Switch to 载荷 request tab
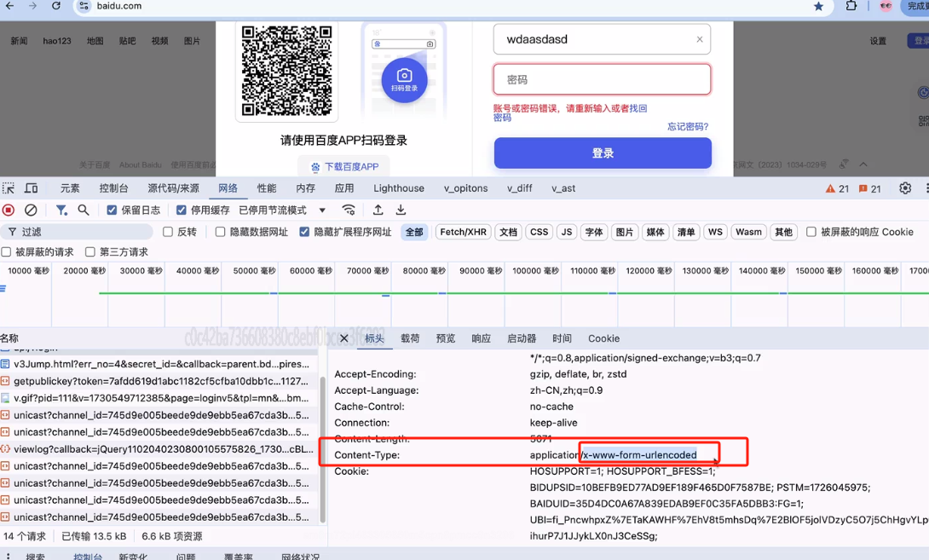The height and width of the screenshot is (560, 929). (410, 338)
